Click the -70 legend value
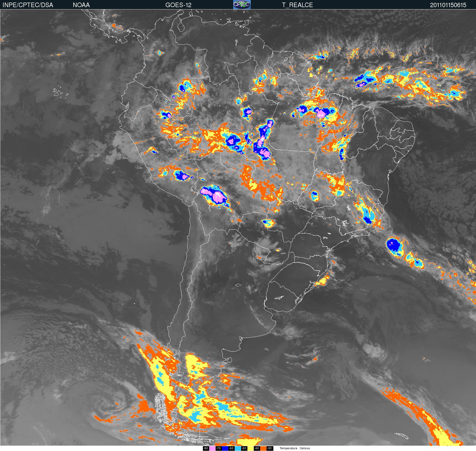 click(x=218, y=448)
